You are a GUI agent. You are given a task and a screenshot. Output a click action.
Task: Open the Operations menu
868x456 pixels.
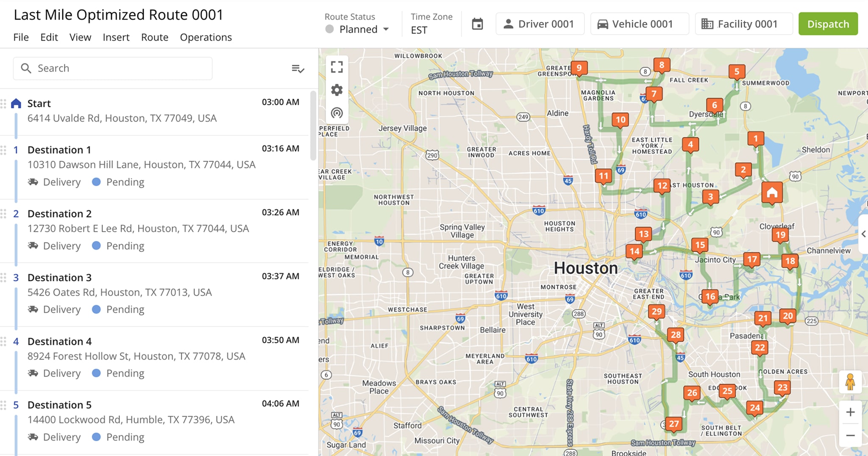tap(206, 37)
